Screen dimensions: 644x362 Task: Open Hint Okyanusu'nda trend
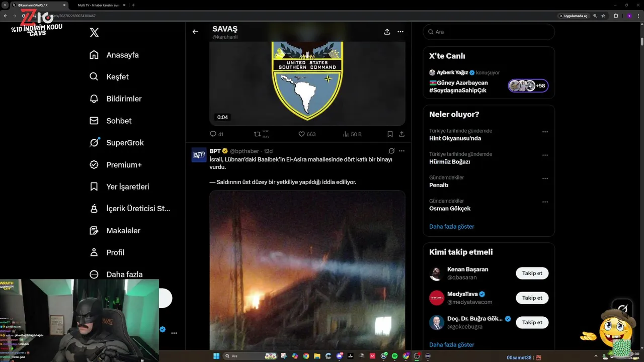pyautogui.click(x=455, y=138)
